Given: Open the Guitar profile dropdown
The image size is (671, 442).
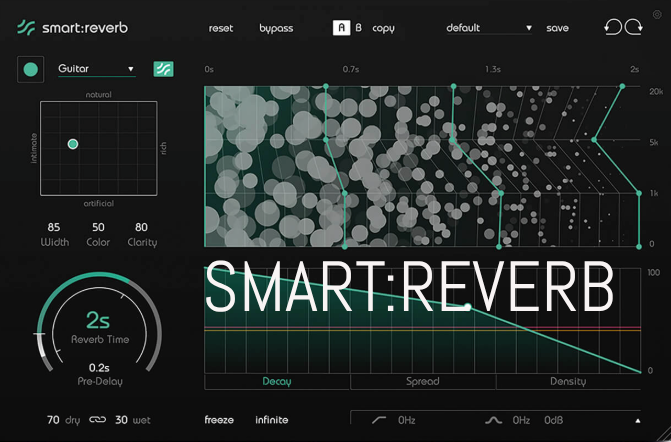Looking at the screenshot, I should coord(97,69).
